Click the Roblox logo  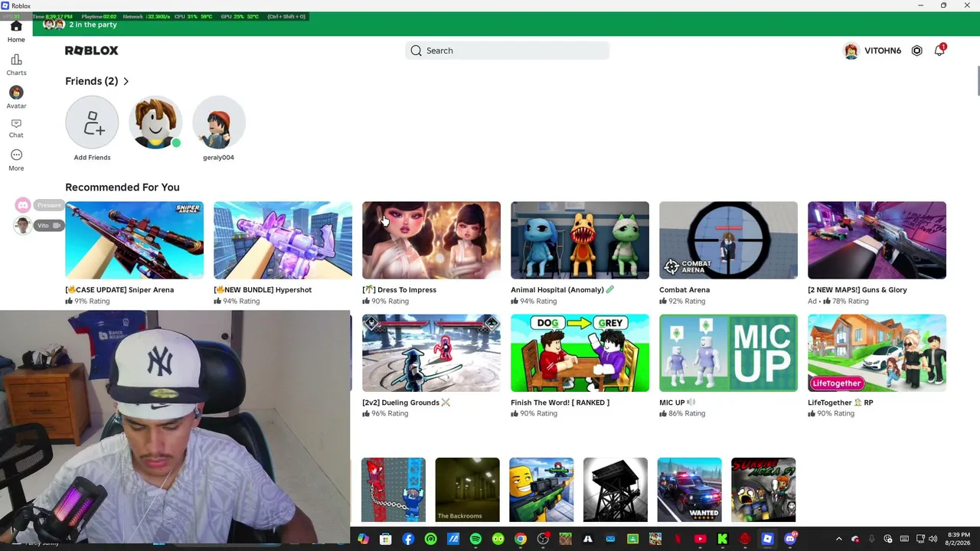(91, 51)
